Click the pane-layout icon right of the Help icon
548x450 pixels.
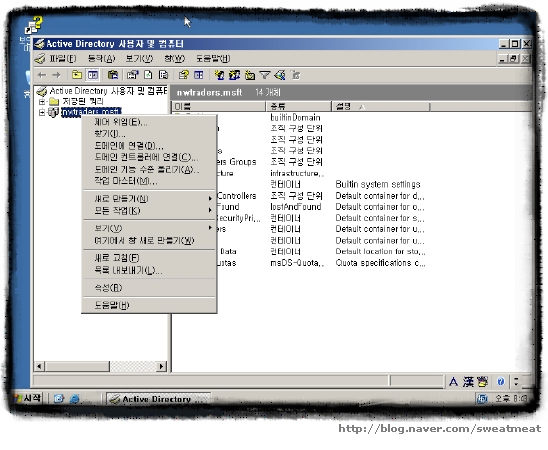(x=199, y=74)
